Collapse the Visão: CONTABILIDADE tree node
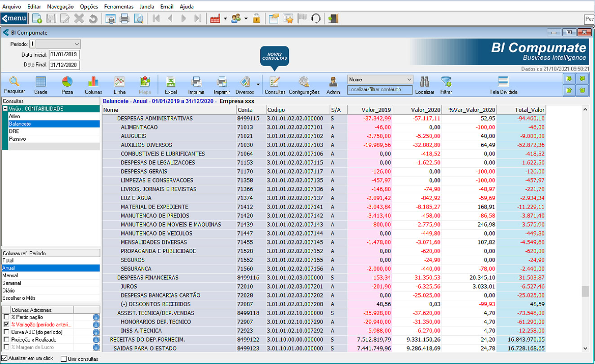 [5, 109]
